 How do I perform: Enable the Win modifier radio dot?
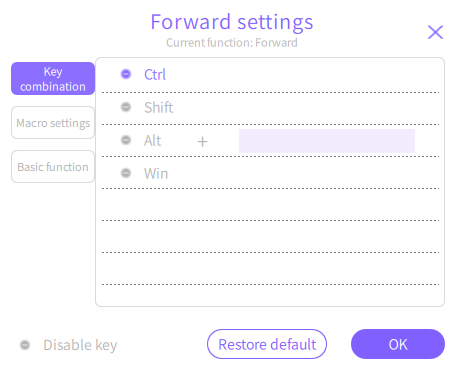click(126, 173)
